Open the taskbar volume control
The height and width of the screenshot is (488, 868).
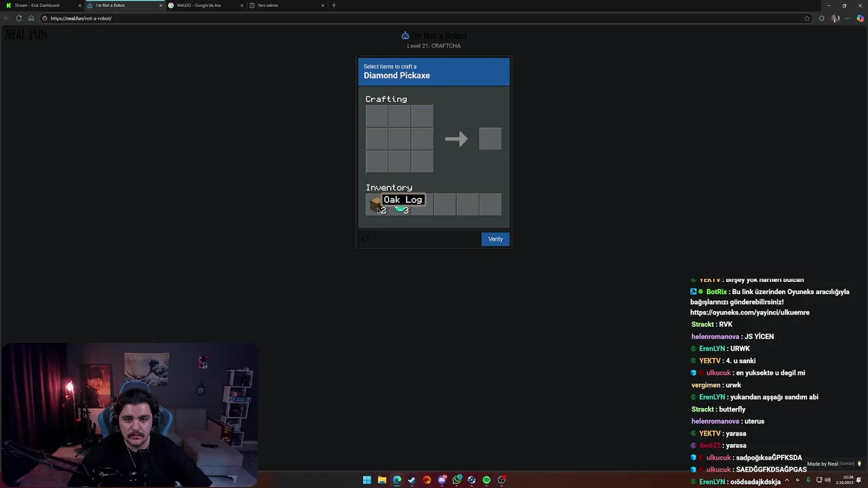(x=827, y=480)
